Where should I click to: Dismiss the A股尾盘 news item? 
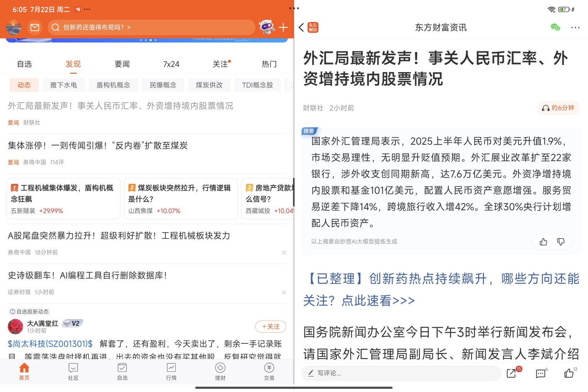pyautogui.click(x=284, y=252)
